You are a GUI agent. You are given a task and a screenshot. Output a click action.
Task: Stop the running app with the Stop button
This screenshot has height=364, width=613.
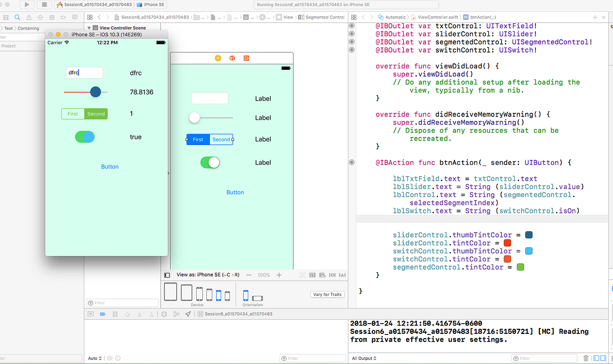(44, 5)
